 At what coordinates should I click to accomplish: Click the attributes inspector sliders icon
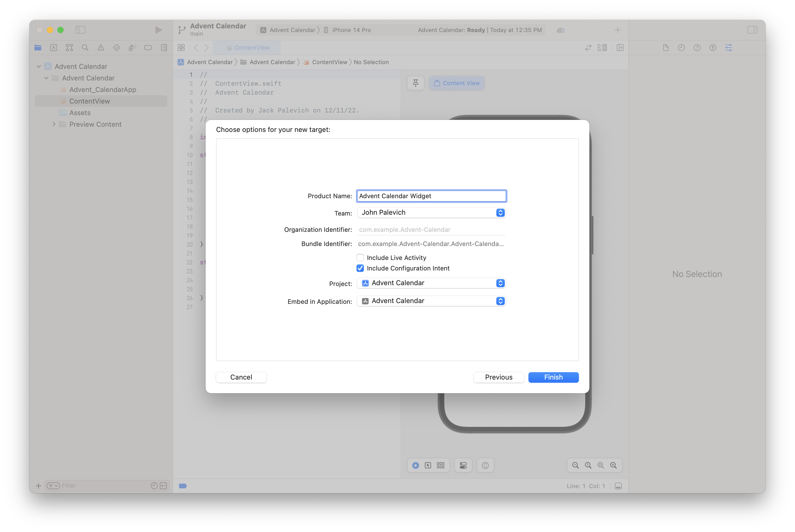(729, 48)
